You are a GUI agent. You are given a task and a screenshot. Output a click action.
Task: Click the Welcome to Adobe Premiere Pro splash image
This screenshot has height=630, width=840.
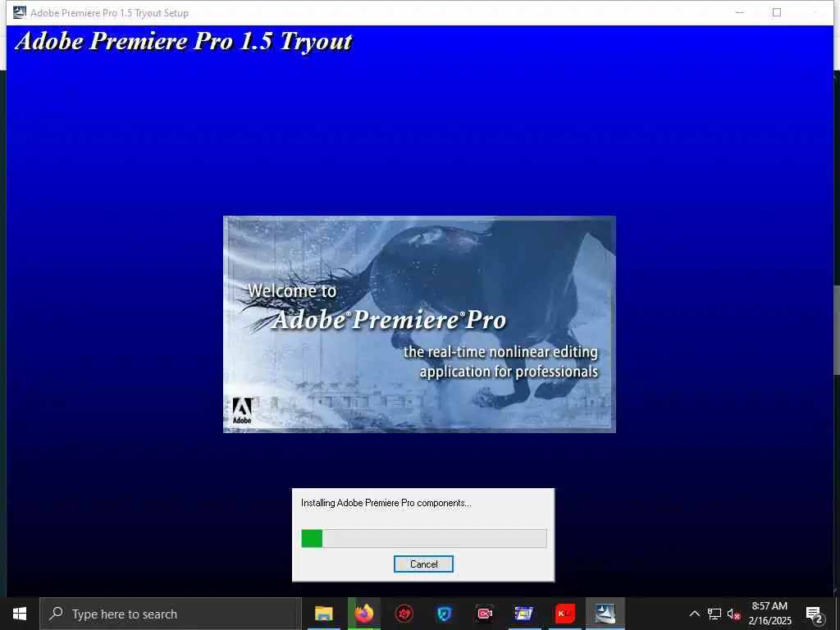point(419,324)
